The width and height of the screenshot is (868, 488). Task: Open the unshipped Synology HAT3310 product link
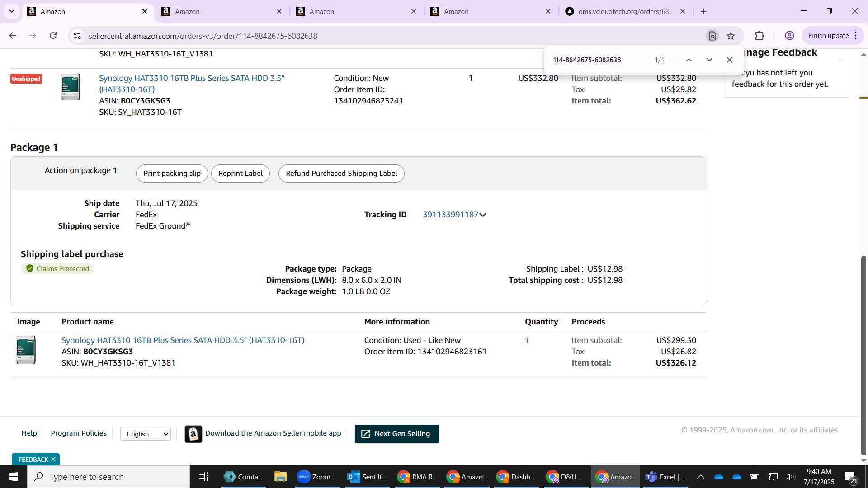[192, 84]
